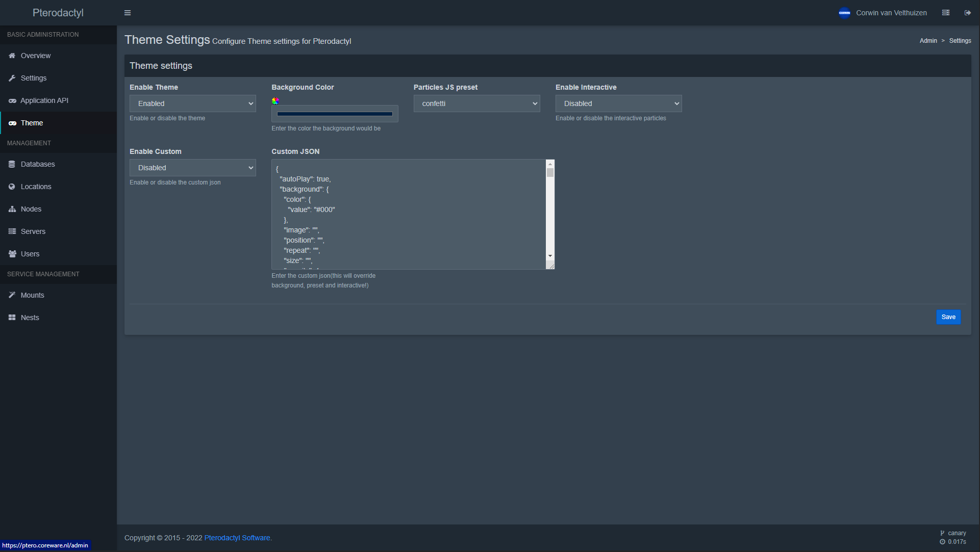Click the Admin breadcrumb link
The width and height of the screenshot is (980, 552).
[x=928, y=41]
